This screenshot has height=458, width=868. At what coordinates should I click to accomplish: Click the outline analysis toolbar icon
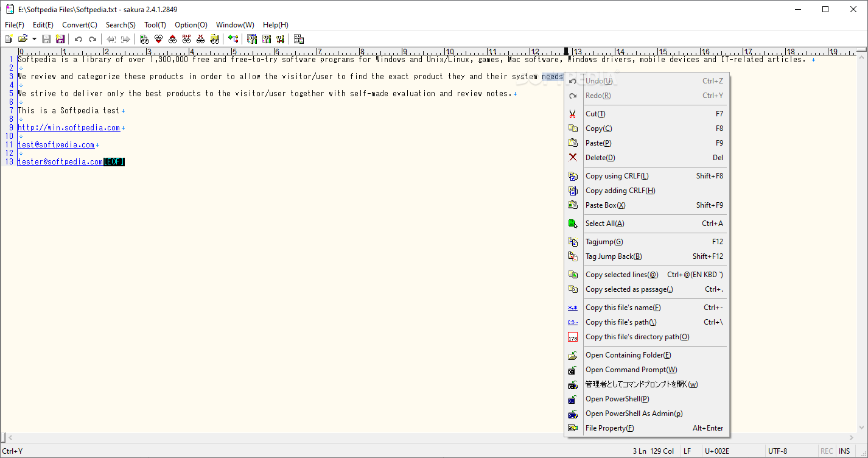point(233,39)
